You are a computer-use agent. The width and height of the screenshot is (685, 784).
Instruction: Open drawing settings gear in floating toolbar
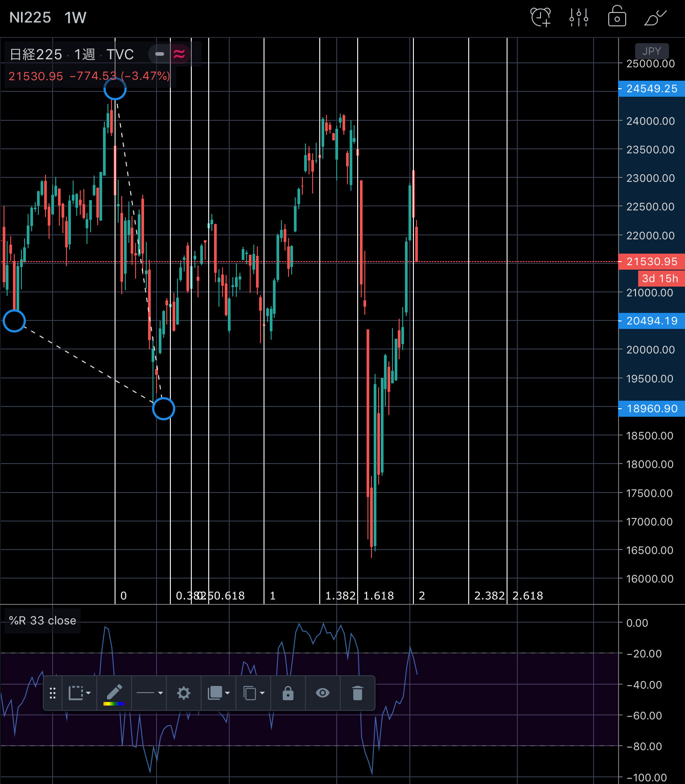click(x=183, y=693)
